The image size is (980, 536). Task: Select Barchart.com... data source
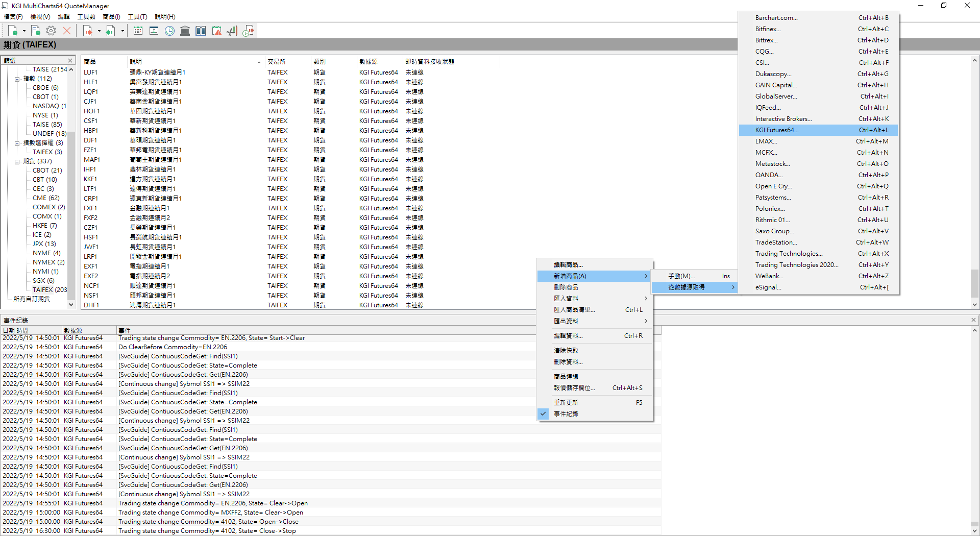pos(818,18)
